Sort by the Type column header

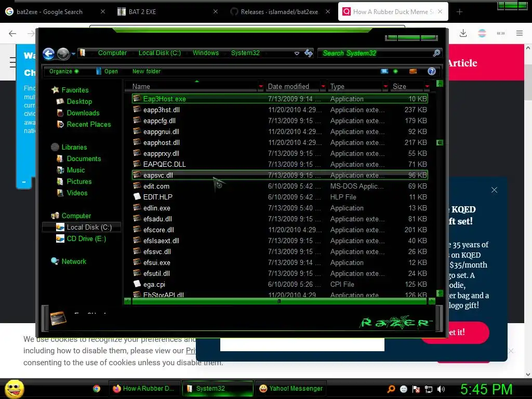tap(337, 87)
